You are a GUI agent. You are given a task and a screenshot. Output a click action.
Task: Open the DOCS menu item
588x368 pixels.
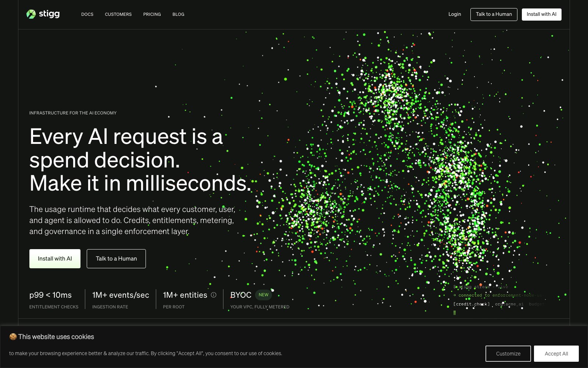[87, 14]
